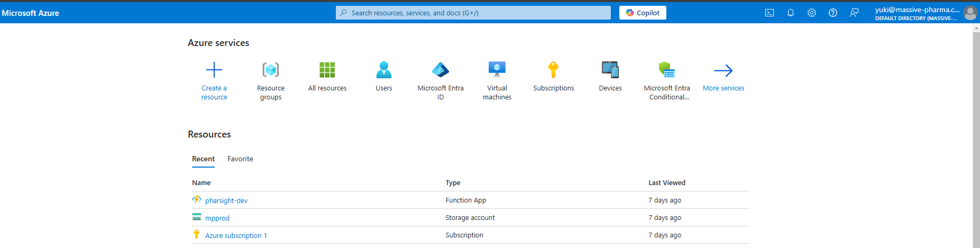Open Resource groups service

pyautogui.click(x=270, y=70)
